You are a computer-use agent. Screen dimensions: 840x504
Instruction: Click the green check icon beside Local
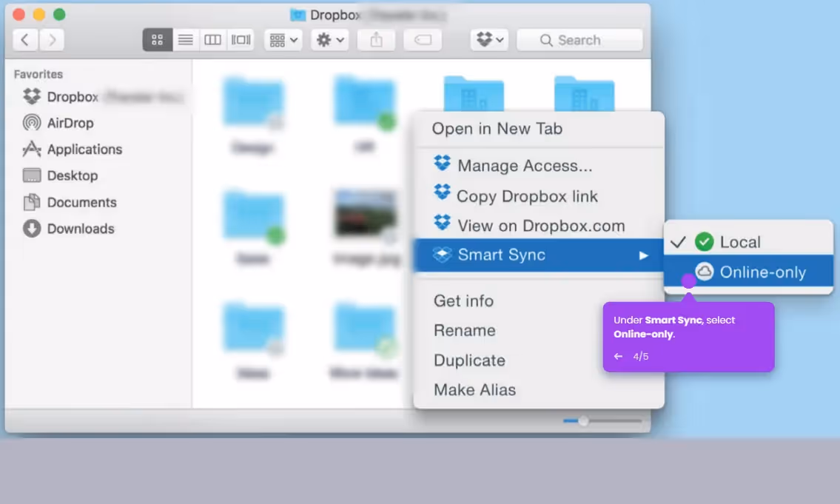(x=704, y=241)
